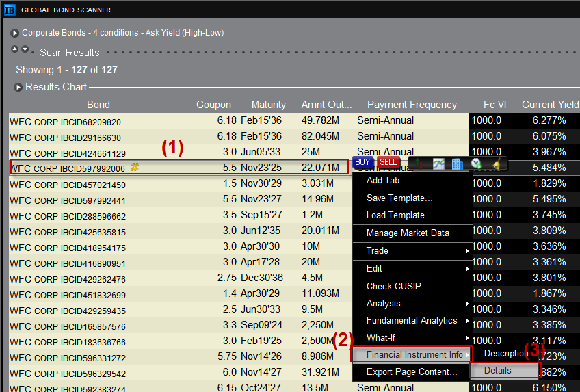Open the Trade submenu
This screenshot has width=580, height=392.
pyautogui.click(x=413, y=251)
